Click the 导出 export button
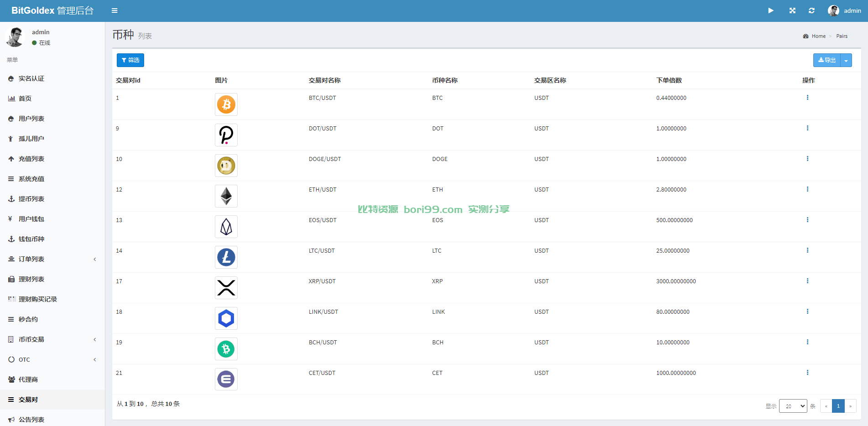 [826, 60]
